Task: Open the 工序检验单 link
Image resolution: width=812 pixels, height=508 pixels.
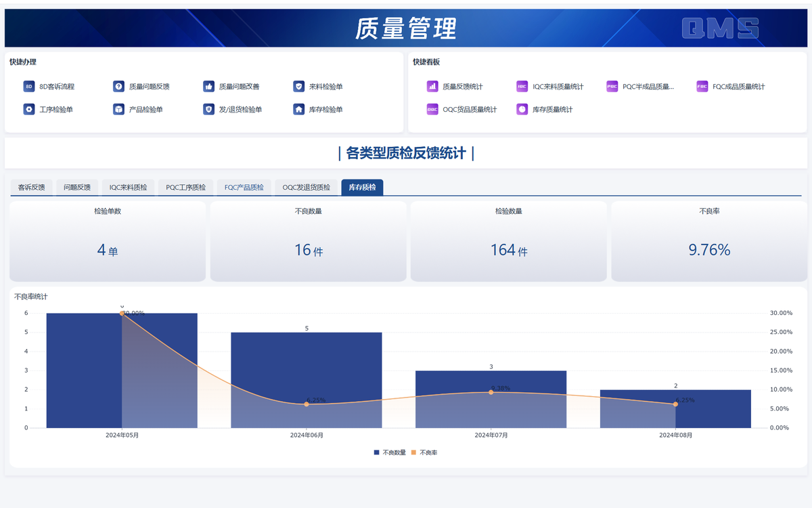Action: (x=56, y=109)
